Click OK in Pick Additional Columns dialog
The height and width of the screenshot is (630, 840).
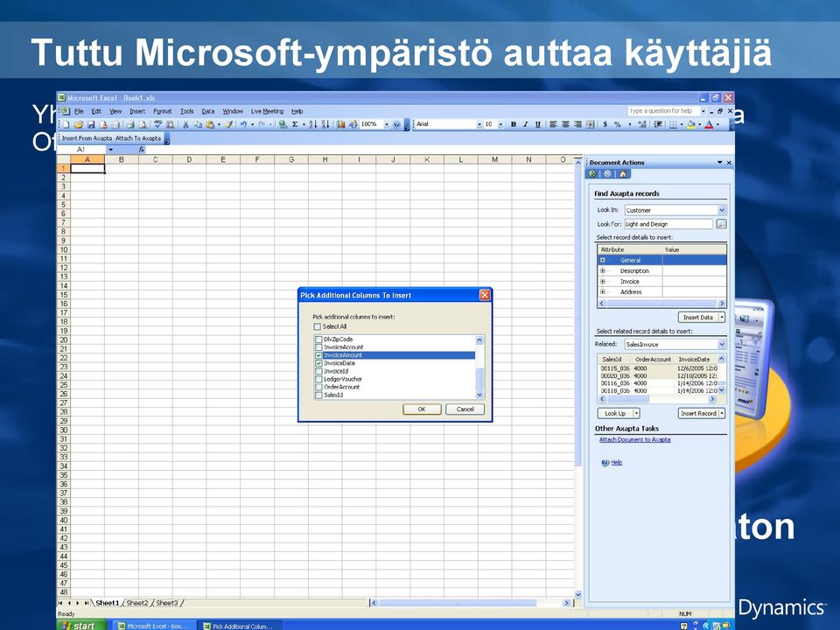click(422, 409)
